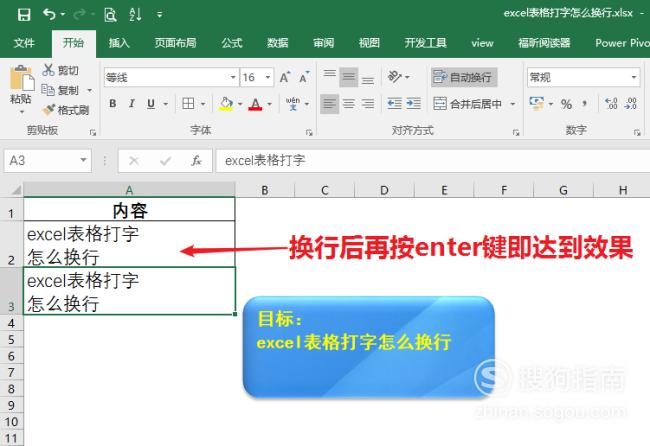Click the accounting currency format icon
The width and height of the screenshot is (650, 446).
(x=536, y=103)
